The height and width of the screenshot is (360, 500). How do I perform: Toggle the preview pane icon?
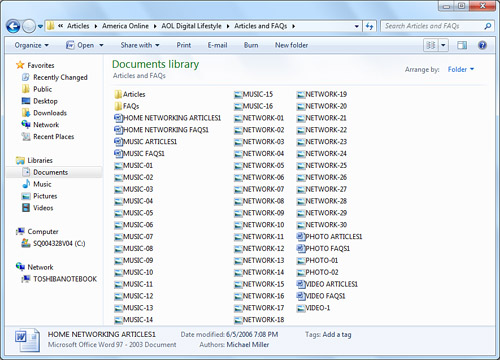(462, 45)
